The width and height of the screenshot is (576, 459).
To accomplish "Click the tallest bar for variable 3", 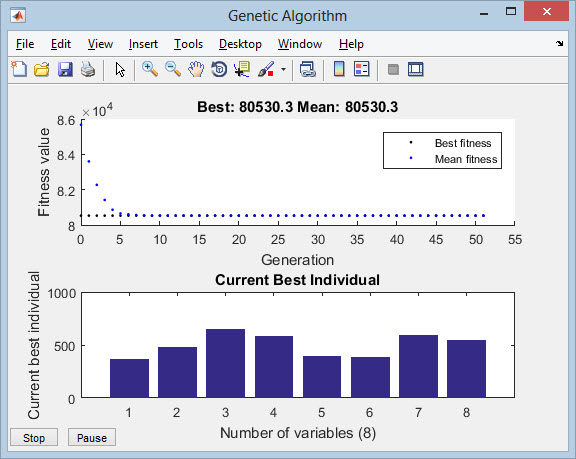I will click(226, 363).
